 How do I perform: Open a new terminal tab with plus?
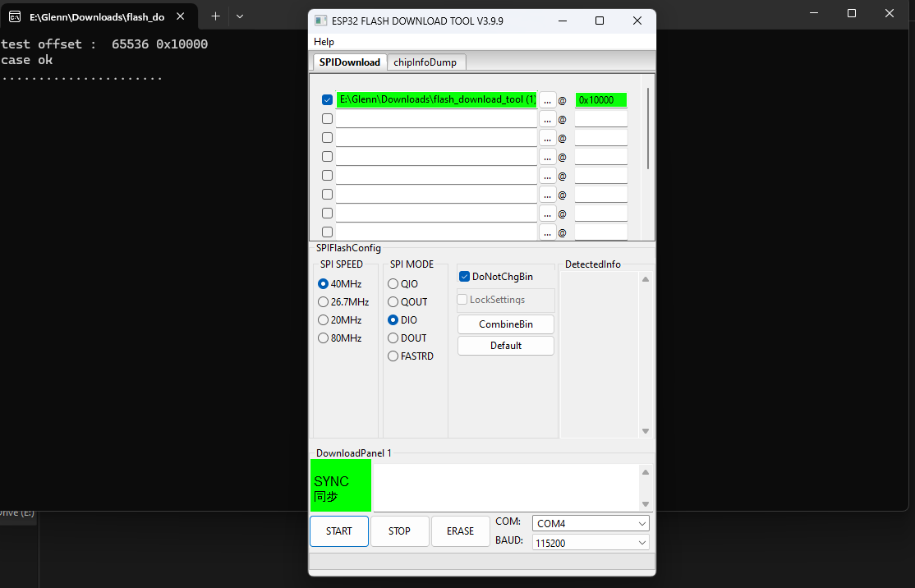pos(215,16)
